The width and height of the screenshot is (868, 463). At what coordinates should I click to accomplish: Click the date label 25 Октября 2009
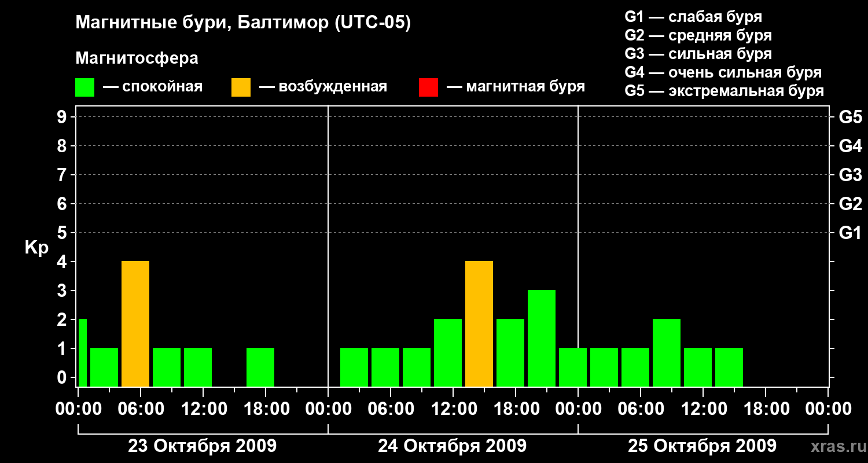(703, 446)
